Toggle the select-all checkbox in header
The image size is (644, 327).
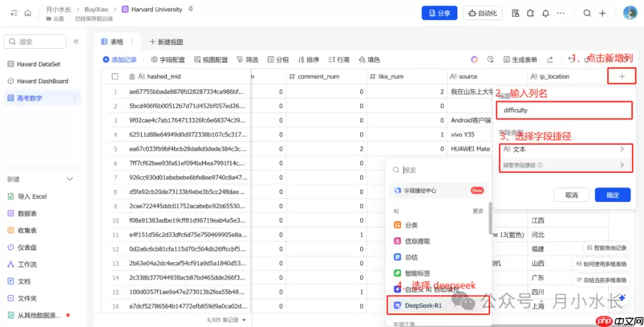(x=115, y=76)
